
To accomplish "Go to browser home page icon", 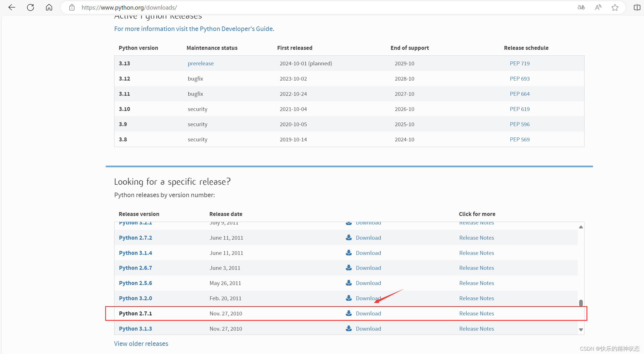I will tap(49, 7).
